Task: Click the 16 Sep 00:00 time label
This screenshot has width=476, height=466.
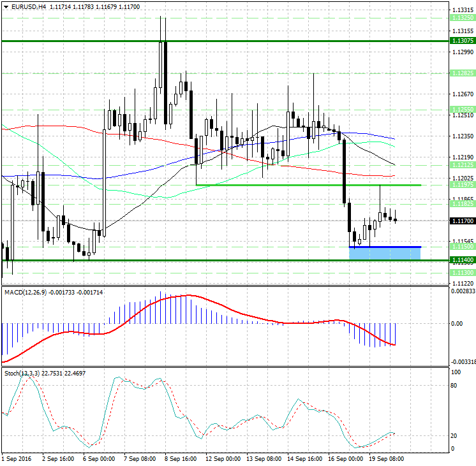Action: pos(345,459)
